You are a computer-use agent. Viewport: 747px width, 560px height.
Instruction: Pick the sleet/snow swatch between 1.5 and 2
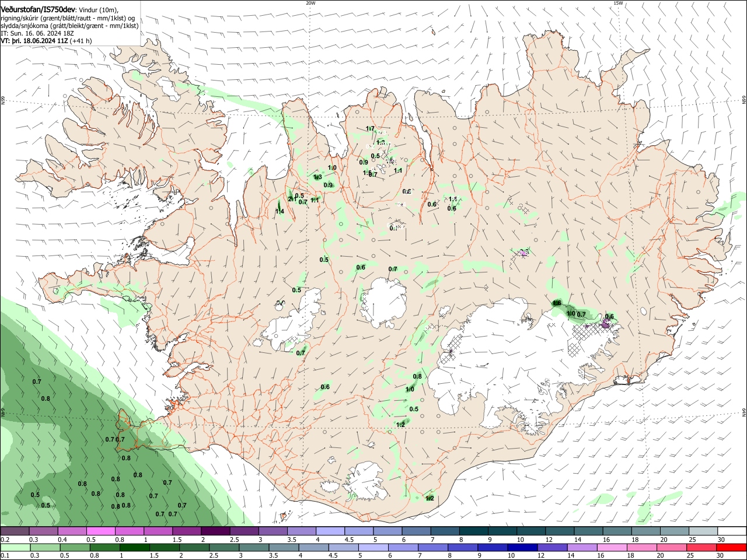(187, 531)
